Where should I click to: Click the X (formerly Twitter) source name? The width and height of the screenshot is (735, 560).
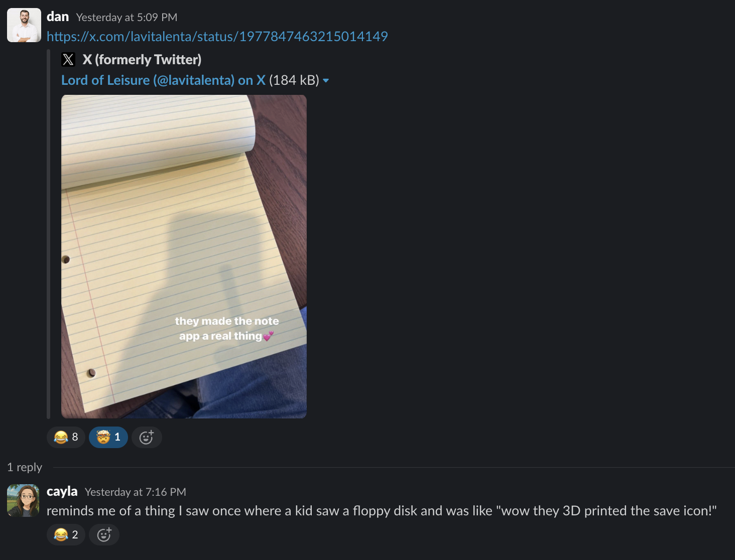click(142, 60)
